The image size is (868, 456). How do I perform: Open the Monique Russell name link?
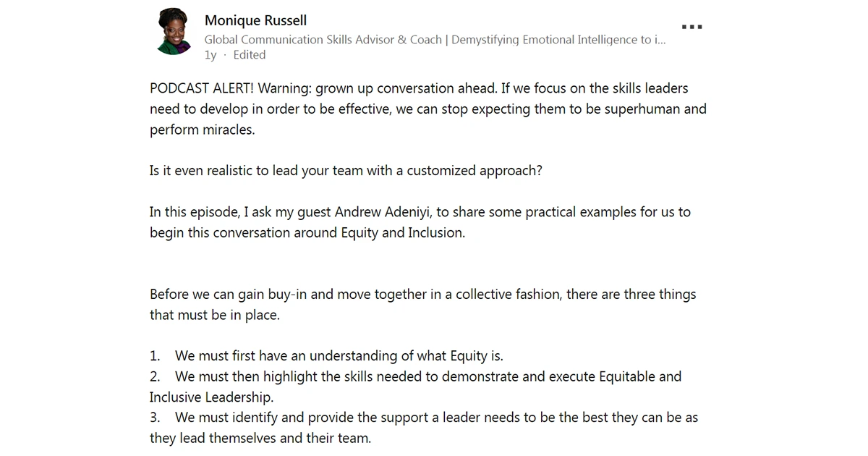click(x=255, y=20)
